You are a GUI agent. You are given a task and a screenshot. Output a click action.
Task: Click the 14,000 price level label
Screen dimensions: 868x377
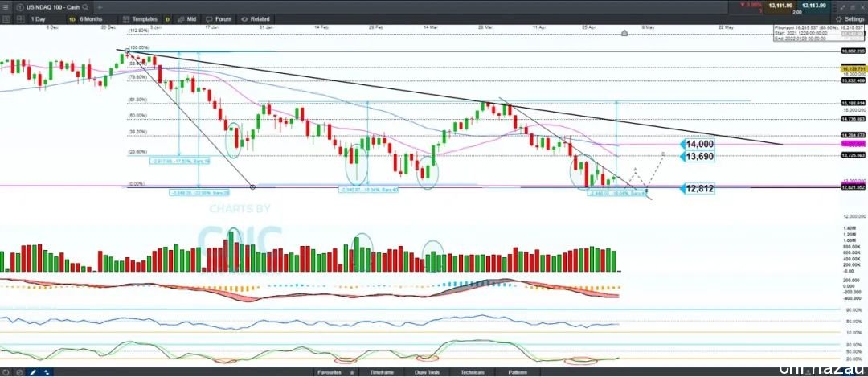click(x=697, y=144)
